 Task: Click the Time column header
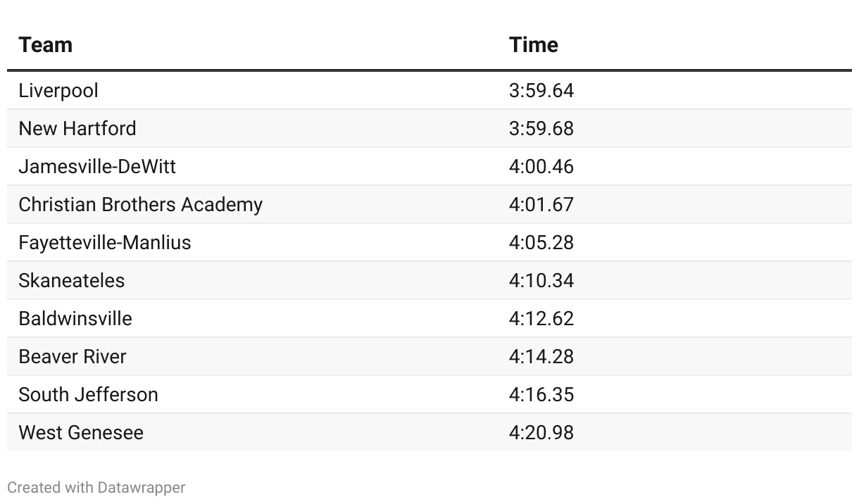(x=534, y=45)
